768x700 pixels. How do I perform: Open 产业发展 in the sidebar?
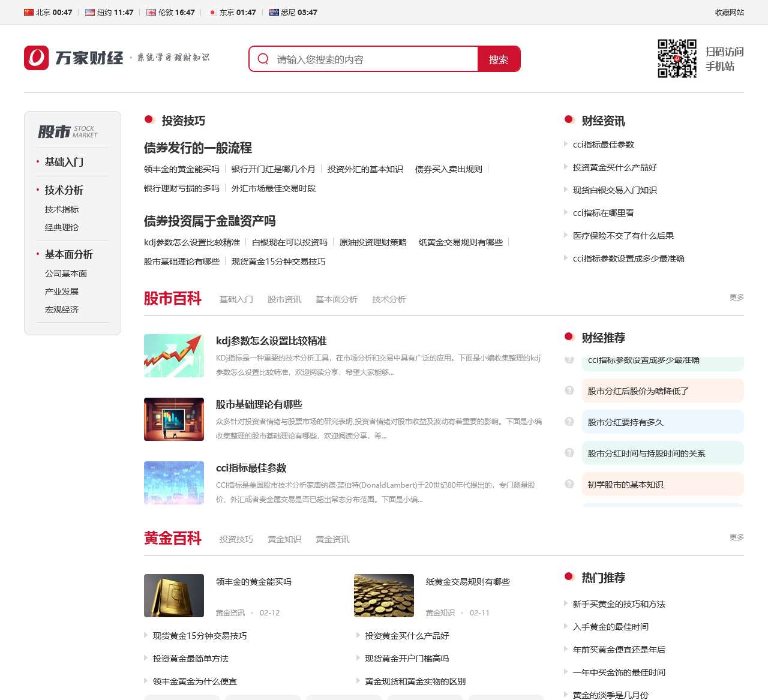click(x=62, y=292)
